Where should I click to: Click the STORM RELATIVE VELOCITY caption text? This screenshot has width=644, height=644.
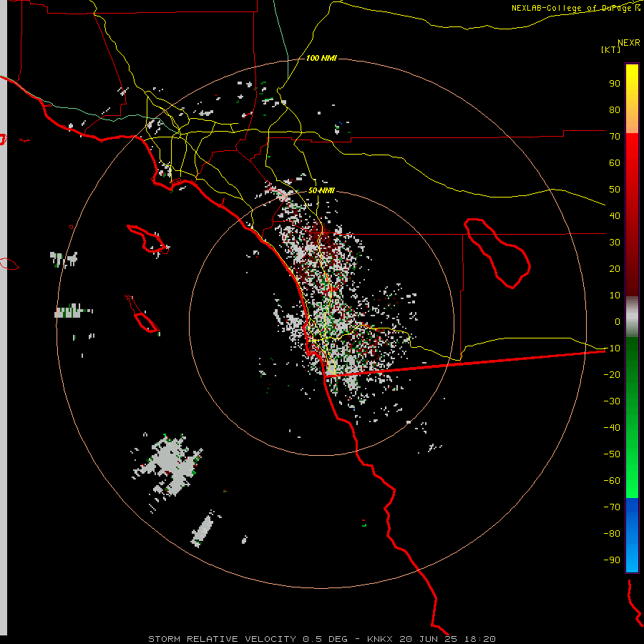click(223, 639)
